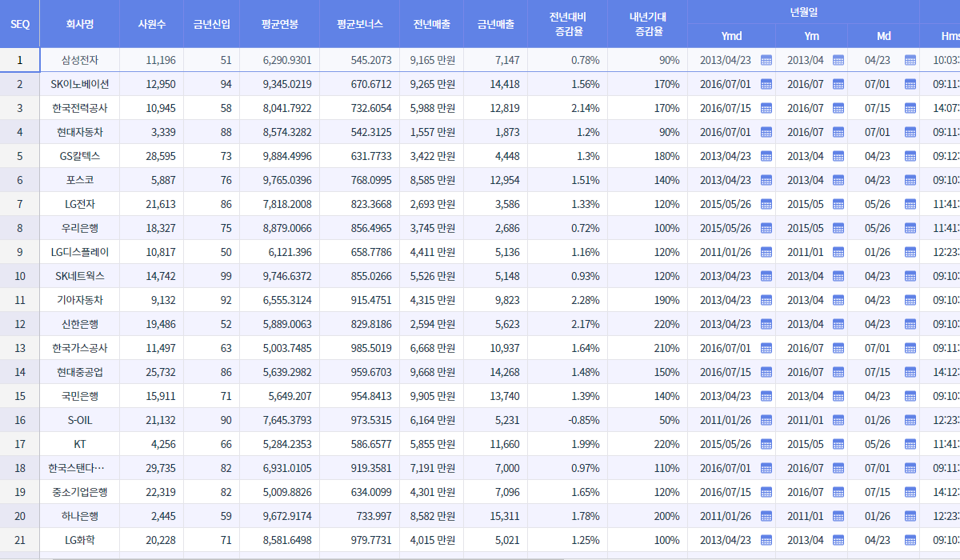Screen dimensions: 960x560
Task: Click Ym calendar icon in 우리은행 row
Action: coord(838,228)
